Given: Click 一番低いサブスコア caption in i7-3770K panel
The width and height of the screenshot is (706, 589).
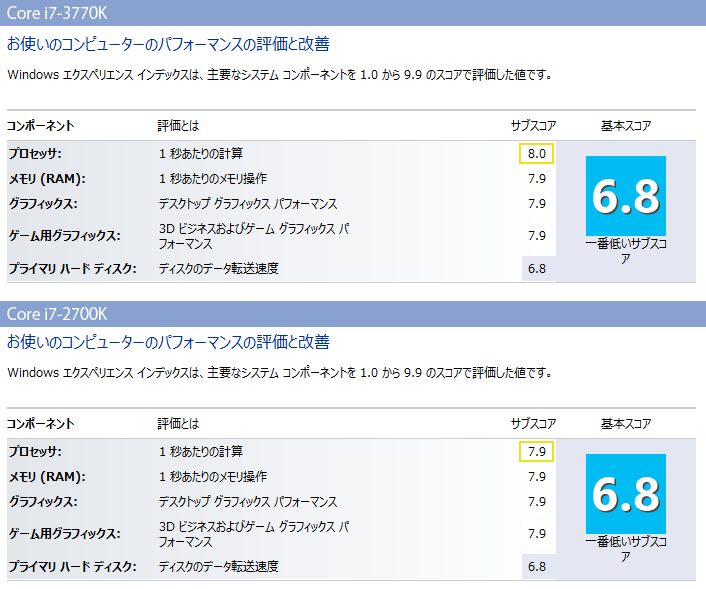Looking at the screenshot, I should point(626,251).
